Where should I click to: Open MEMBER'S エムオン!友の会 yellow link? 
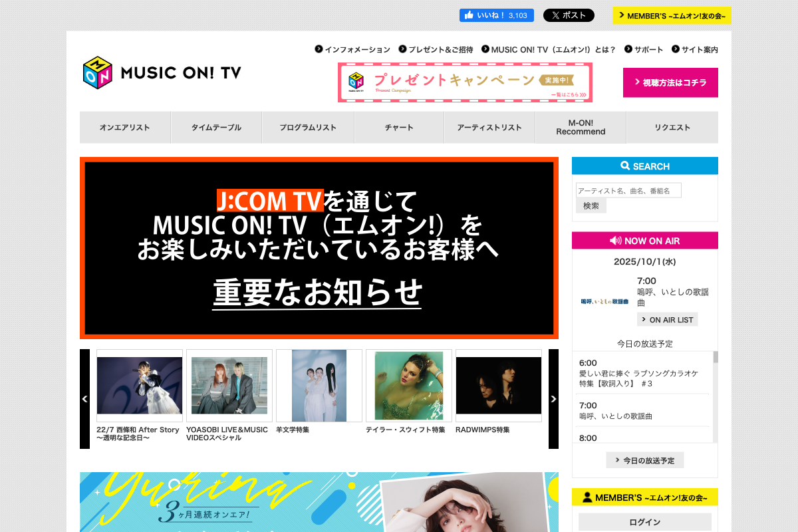[x=672, y=15]
